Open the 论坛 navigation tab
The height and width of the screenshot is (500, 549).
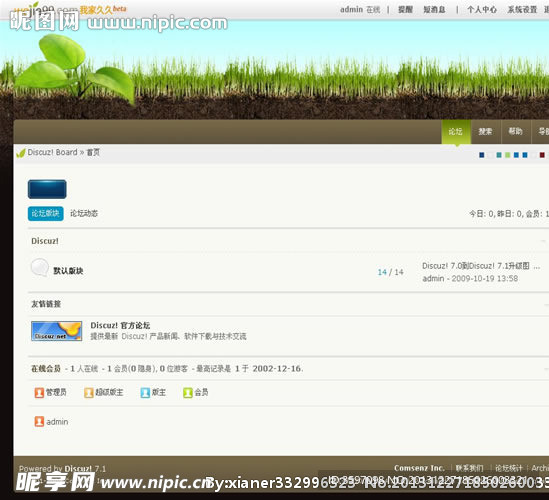(x=456, y=131)
